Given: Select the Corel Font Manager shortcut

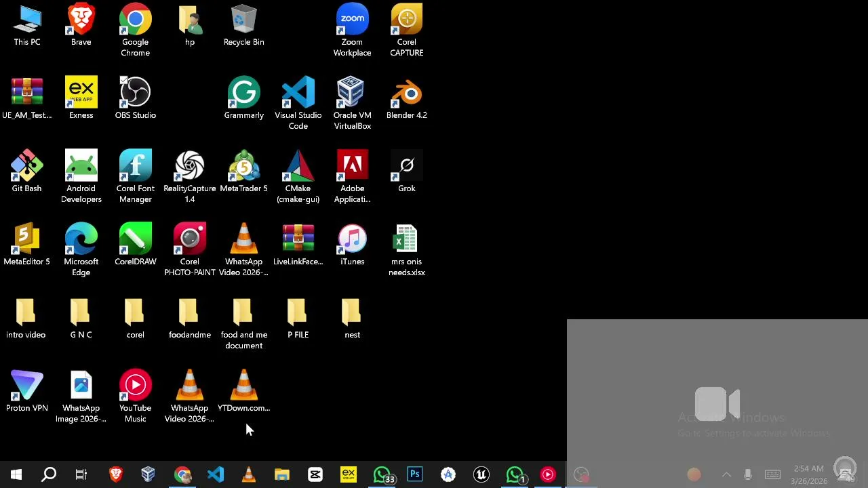Looking at the screenshot, I should pyautogui.click(x=136, y=177).
